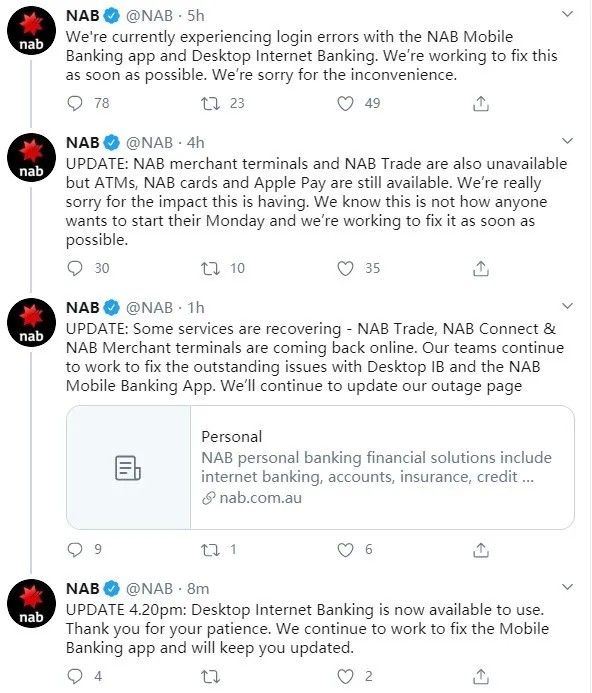The image size is (592, 693).
Task: Open the more menu on the 5h tweet
Action: pos(567,15)
